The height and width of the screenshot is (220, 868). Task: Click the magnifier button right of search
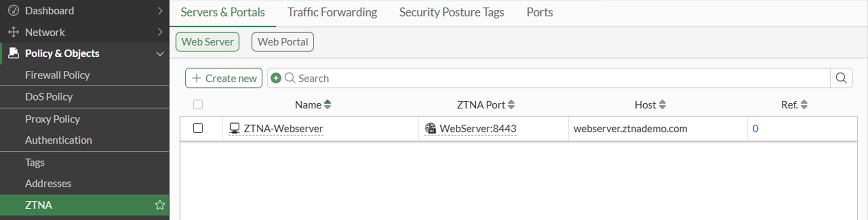(841, 78)
